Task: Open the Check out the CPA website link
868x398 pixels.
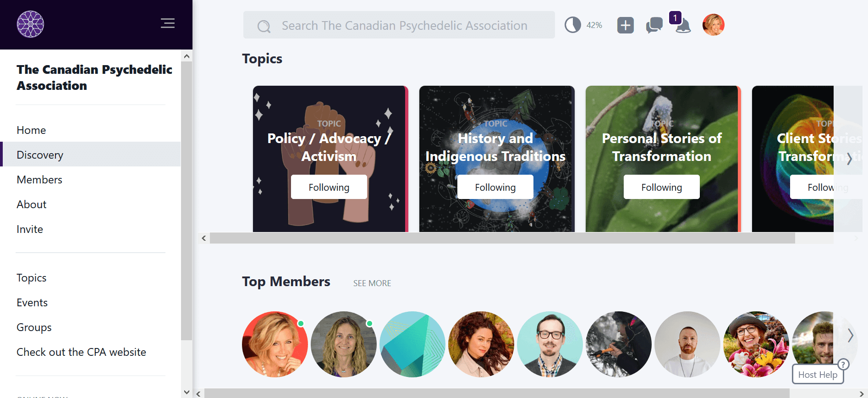Action: [82, 352]
